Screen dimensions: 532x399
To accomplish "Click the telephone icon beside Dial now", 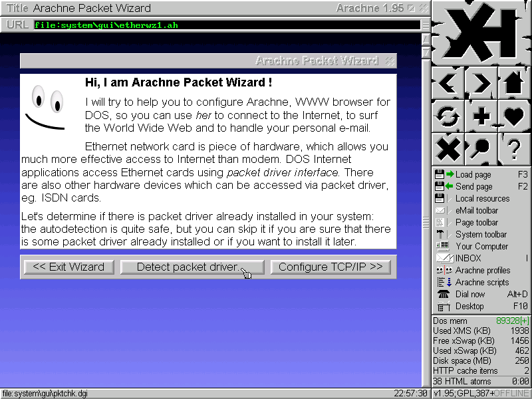I will click(443, 294).
